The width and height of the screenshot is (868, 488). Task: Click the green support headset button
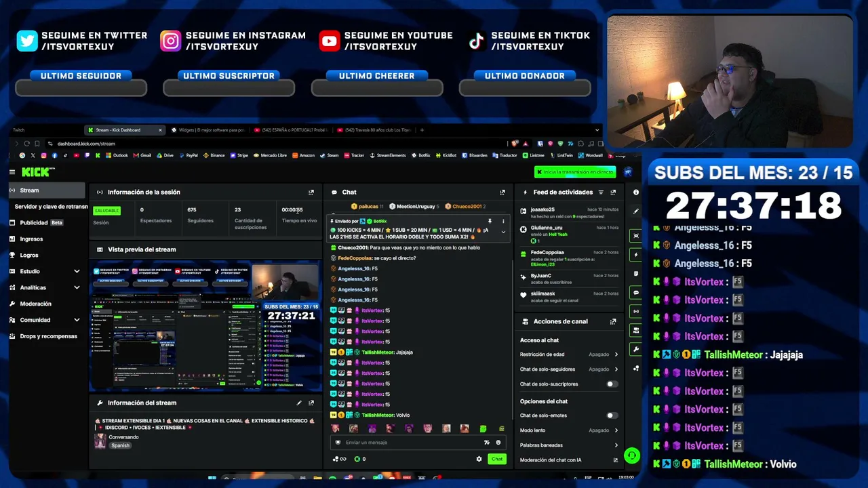pos(631,455)
